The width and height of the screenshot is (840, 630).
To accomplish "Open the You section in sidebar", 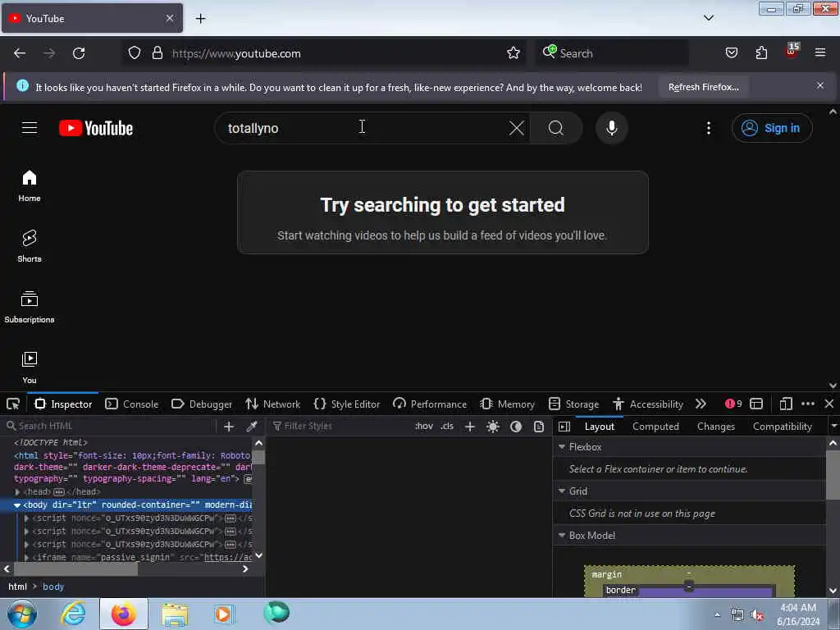I will point(30,367).
